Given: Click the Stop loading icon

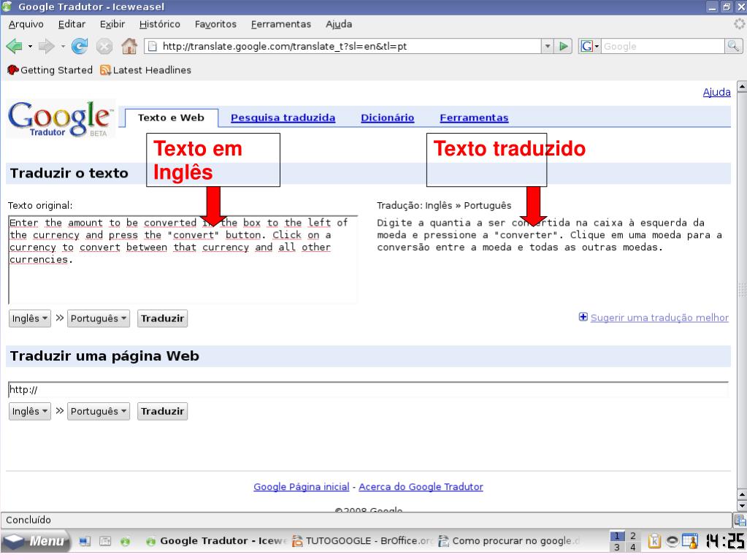Looking at the screenshot, I should coord(105,46).
